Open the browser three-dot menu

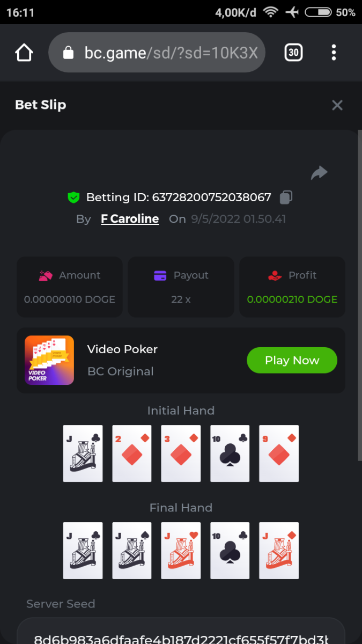(334, 53)
